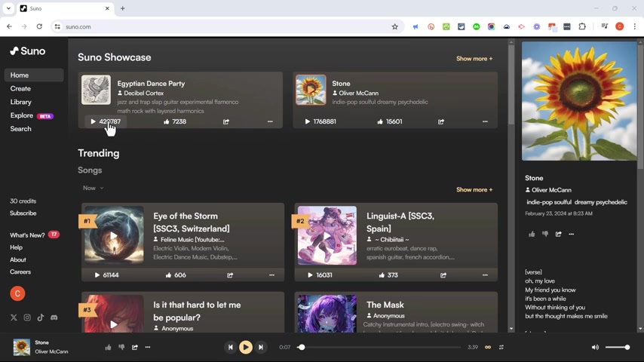Bookmark this page with star icon
Screen dimensions: 644x362
(x=394, y=26)
